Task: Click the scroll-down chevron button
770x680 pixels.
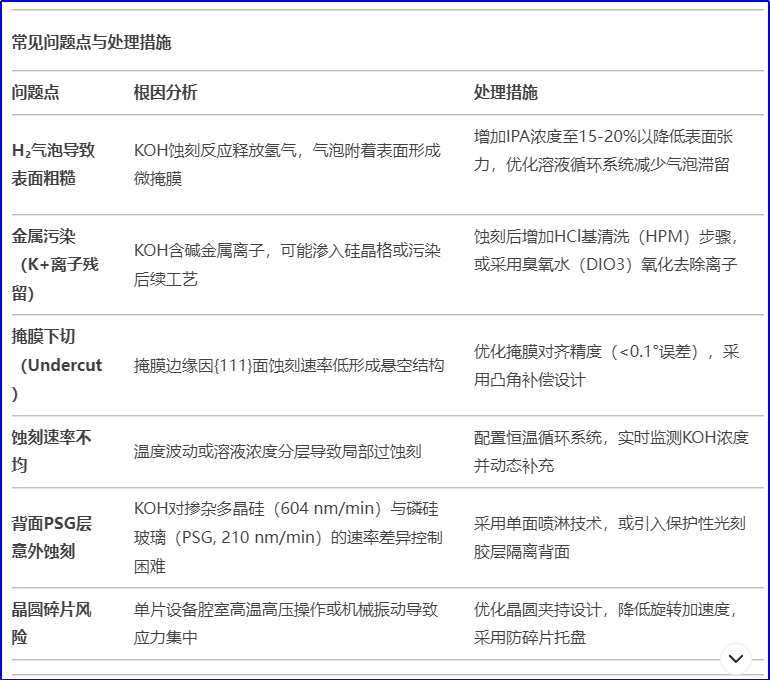Action: point(735,658)
